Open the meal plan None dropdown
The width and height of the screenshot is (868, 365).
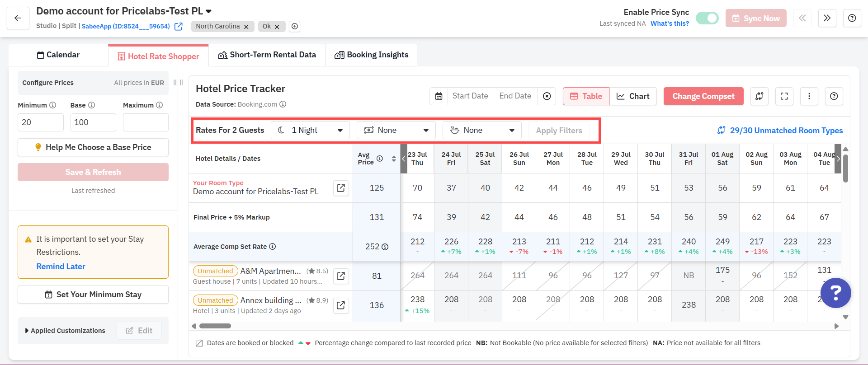click(482, 130)
